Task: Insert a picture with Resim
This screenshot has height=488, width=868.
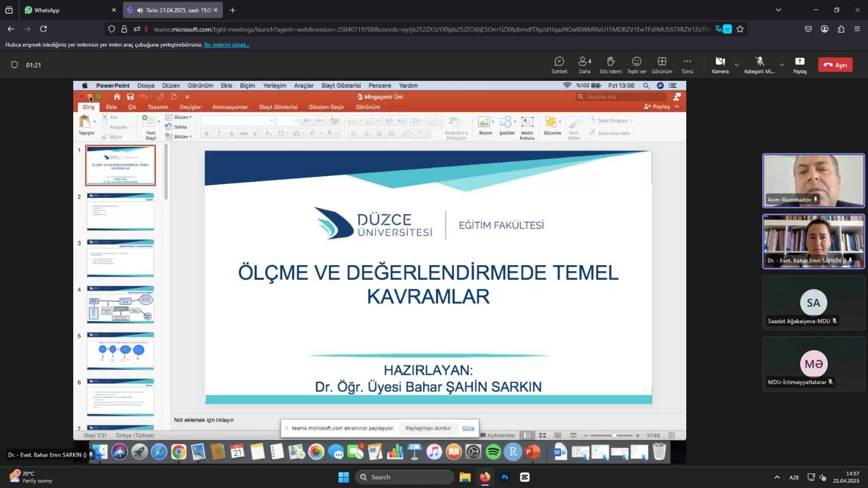Action: click(x=486, y=125)
